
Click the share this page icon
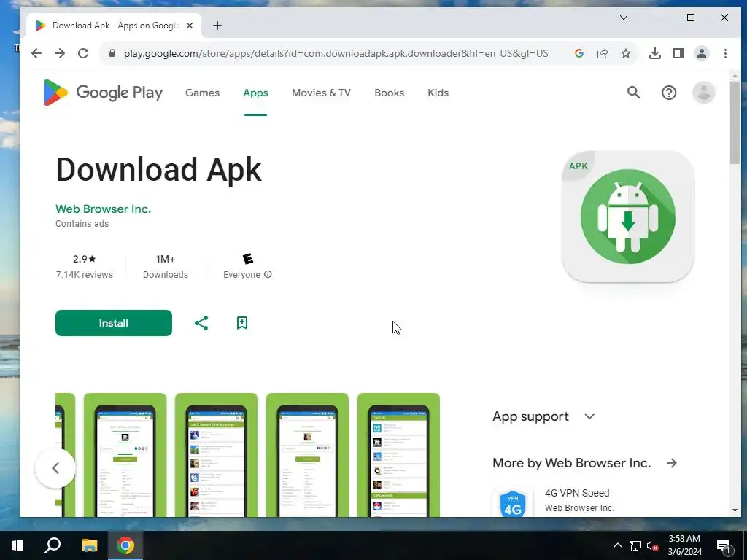pyautogui.click(x=603, y=53)
